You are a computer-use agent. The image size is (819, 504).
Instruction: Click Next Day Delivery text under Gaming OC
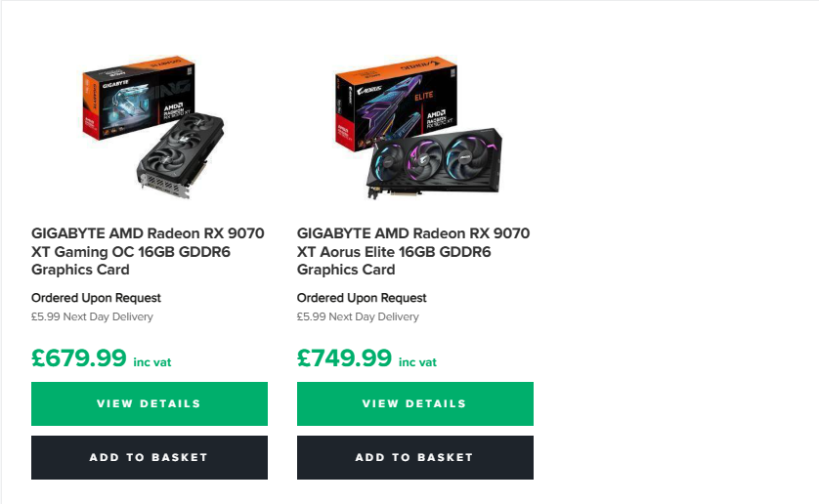coord(92,316)
